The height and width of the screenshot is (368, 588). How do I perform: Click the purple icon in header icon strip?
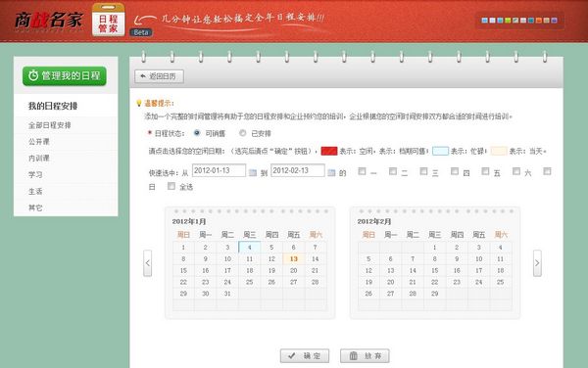pyautogui.click(x=555, y=21)
